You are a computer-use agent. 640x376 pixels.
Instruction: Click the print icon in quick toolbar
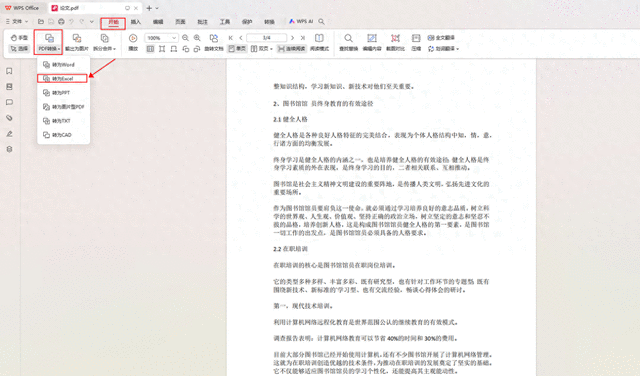(x=61, y=22)
